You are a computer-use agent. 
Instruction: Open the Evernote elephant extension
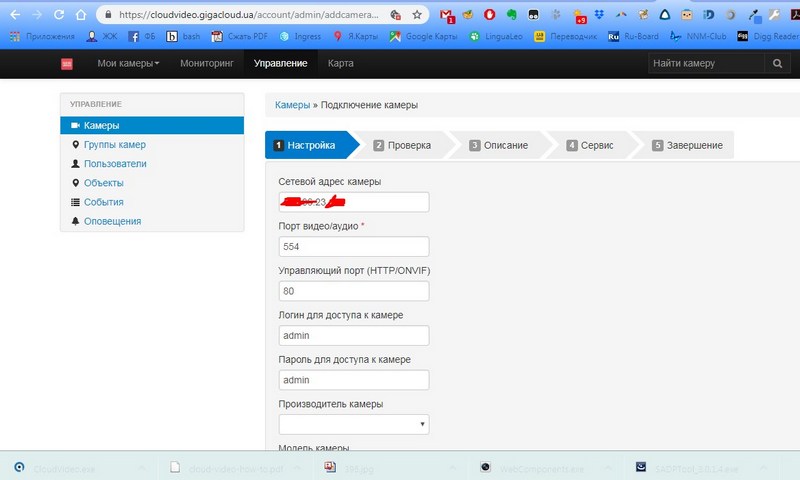(x=512, y=15)
